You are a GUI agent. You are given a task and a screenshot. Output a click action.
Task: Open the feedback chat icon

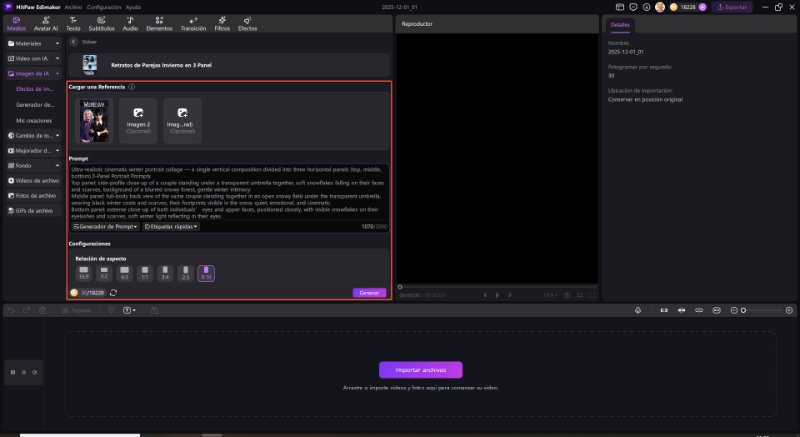click(x=633, y=7)
